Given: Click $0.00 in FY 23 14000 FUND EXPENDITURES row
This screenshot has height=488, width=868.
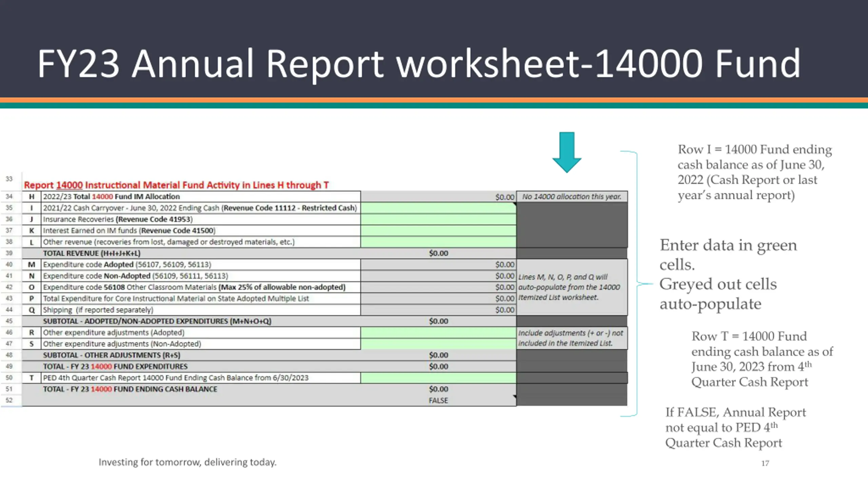Looking at the screenshot, I should [438, 366].
